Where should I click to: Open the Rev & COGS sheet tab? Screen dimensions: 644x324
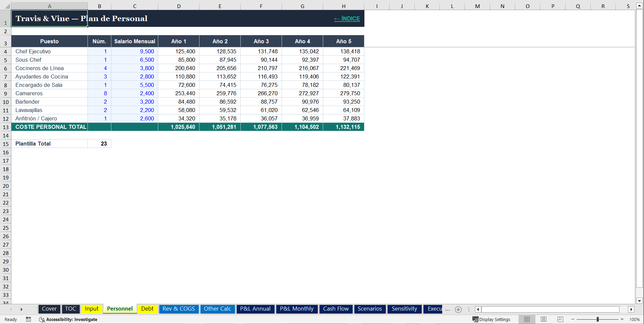(x=179, y=309)
